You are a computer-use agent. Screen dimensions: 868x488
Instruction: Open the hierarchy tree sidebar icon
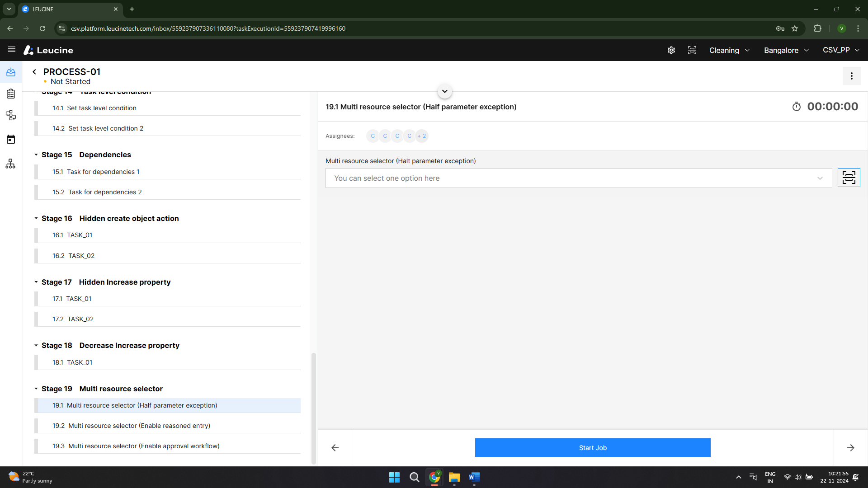[11, 164]
